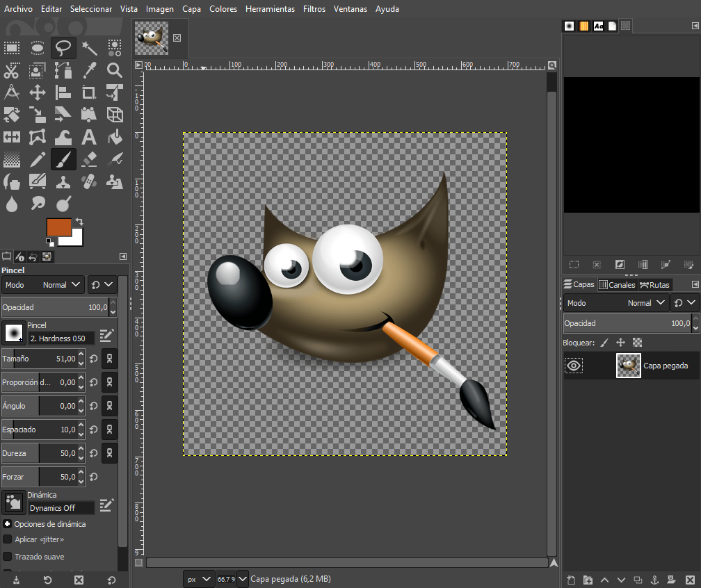Open the Herramientas menu

coord(270,9)
